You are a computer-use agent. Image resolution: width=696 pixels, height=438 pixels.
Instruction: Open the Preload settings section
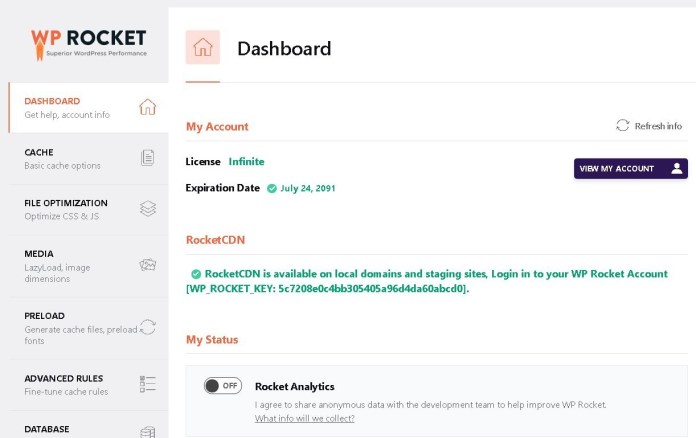(88, 328)
